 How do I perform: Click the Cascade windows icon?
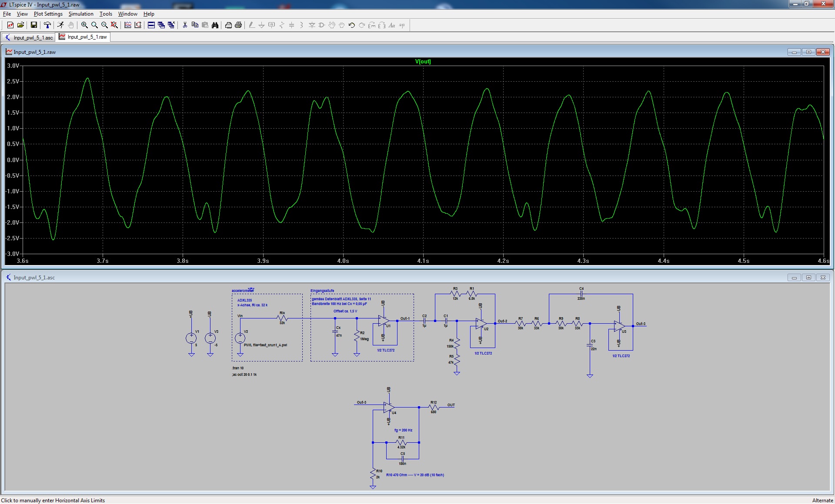[x=161, y=25]
